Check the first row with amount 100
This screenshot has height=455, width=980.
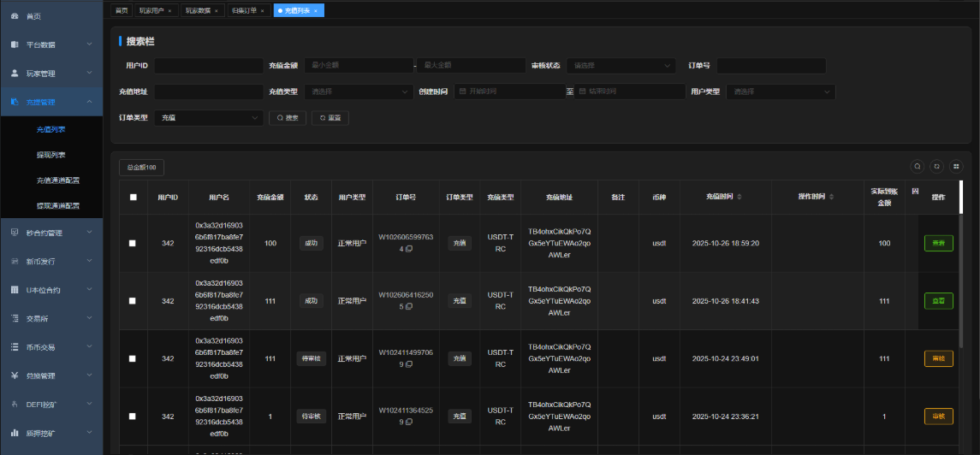point(133,244)
